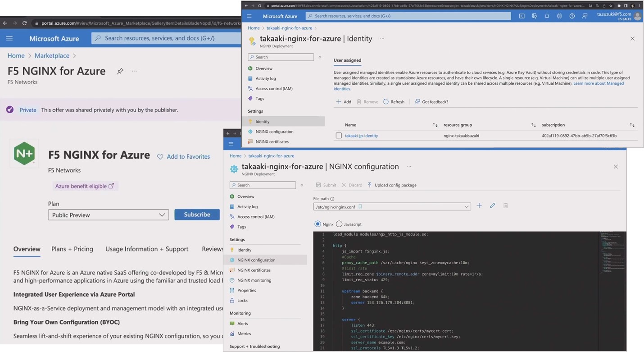The width and height of the screenshot is (644, 352).
Task: Select the takaaki-jp-identity checkbox
Action: [339, 136]
